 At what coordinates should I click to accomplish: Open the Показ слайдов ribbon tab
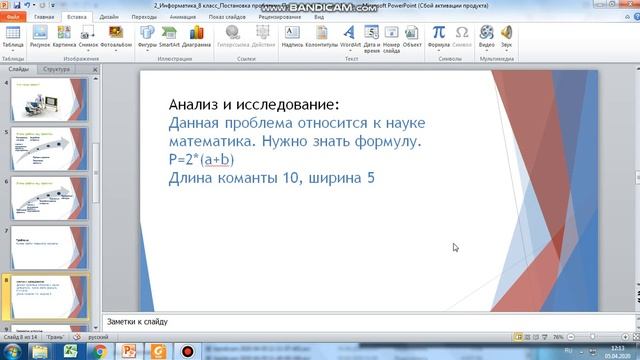(227, 17)
